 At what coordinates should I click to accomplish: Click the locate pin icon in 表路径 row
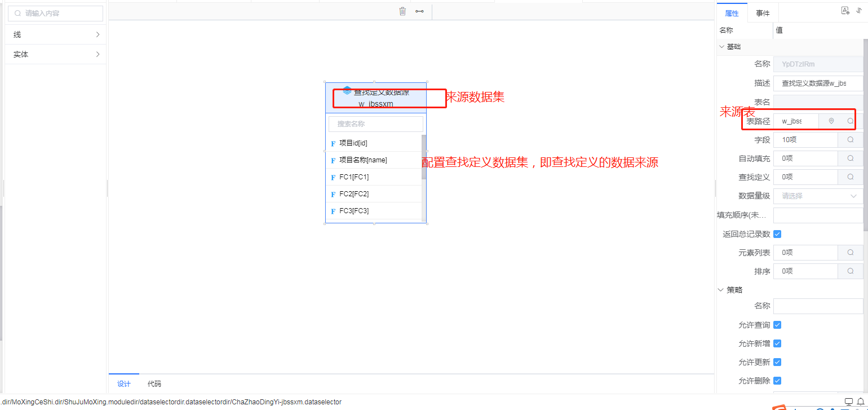tap(831, 121)
